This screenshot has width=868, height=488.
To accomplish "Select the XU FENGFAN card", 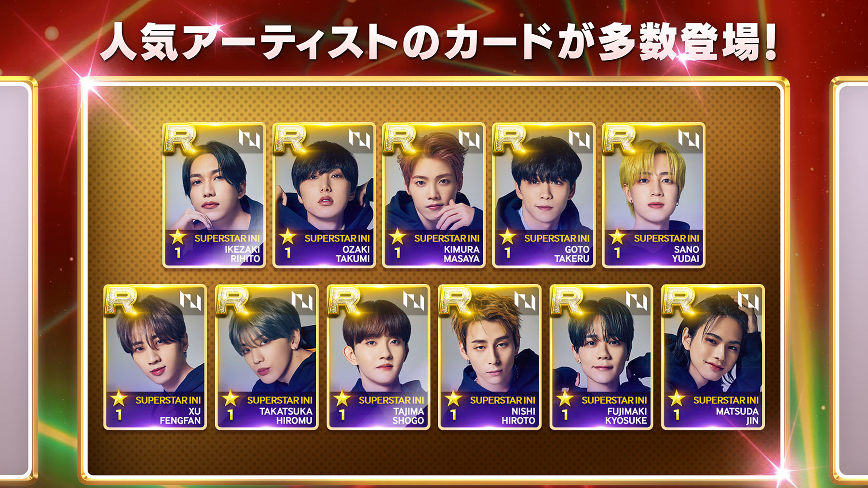I will (x=155, y=357).
